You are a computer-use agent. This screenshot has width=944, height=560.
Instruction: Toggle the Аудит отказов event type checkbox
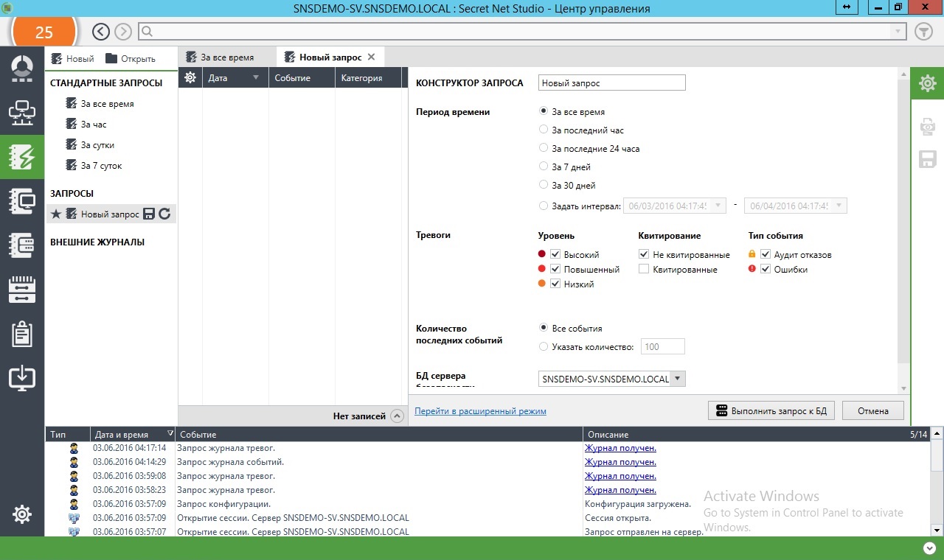coord(766,254)
